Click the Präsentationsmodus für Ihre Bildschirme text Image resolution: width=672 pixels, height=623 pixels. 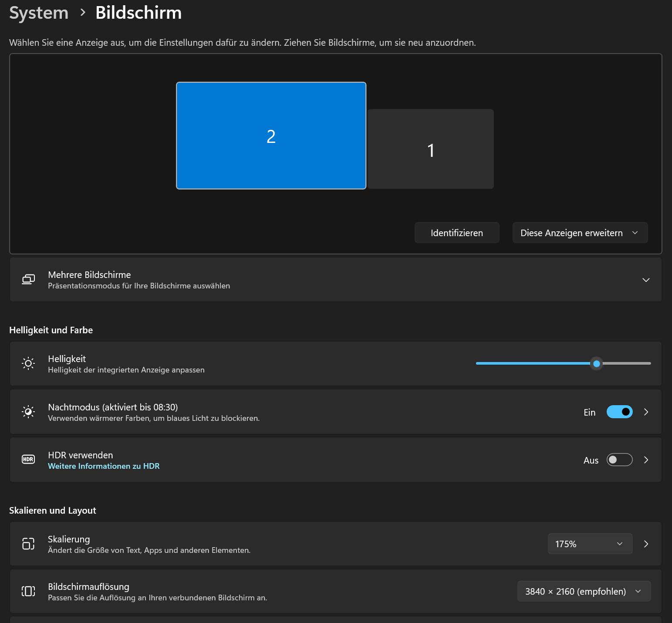point(139,286)
